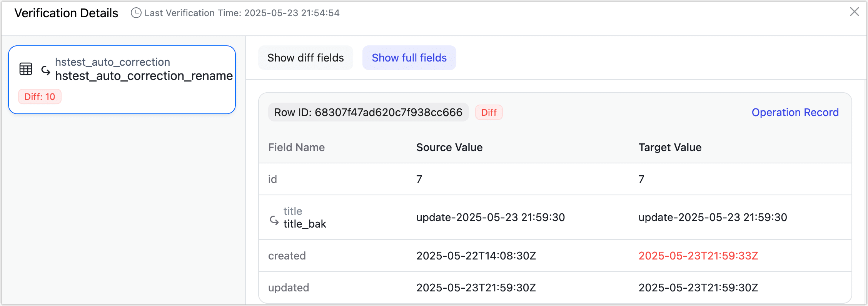Click the hstest_auto_correction_rename target table name

pos(144,76)
